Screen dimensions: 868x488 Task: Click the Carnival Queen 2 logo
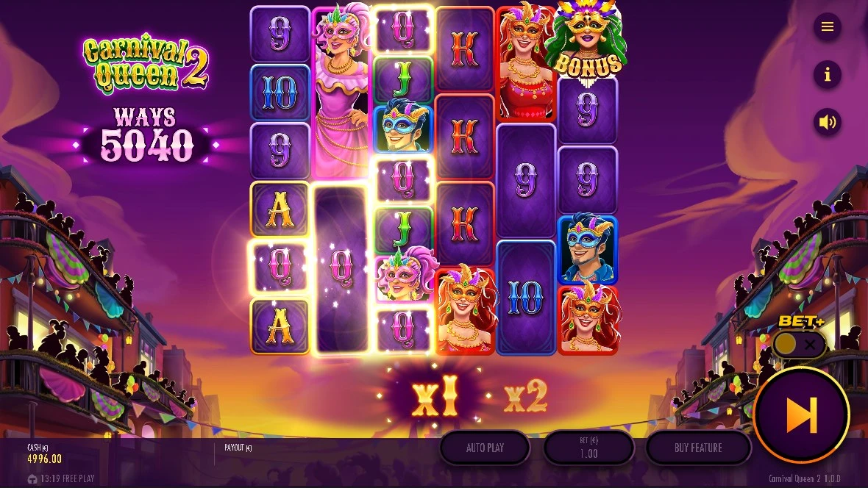tap(146, 63)
